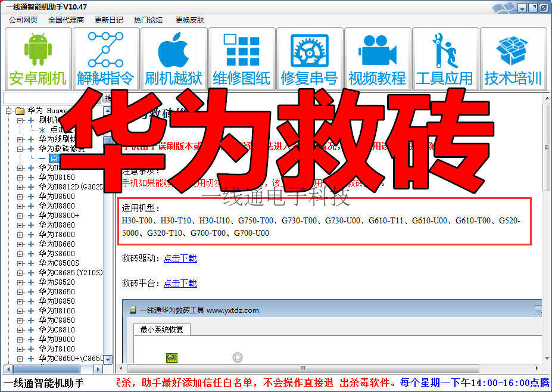Click the blue plus icon beside 华为U9000
Viewport: 552px width, 392px height.
point(31,339)
